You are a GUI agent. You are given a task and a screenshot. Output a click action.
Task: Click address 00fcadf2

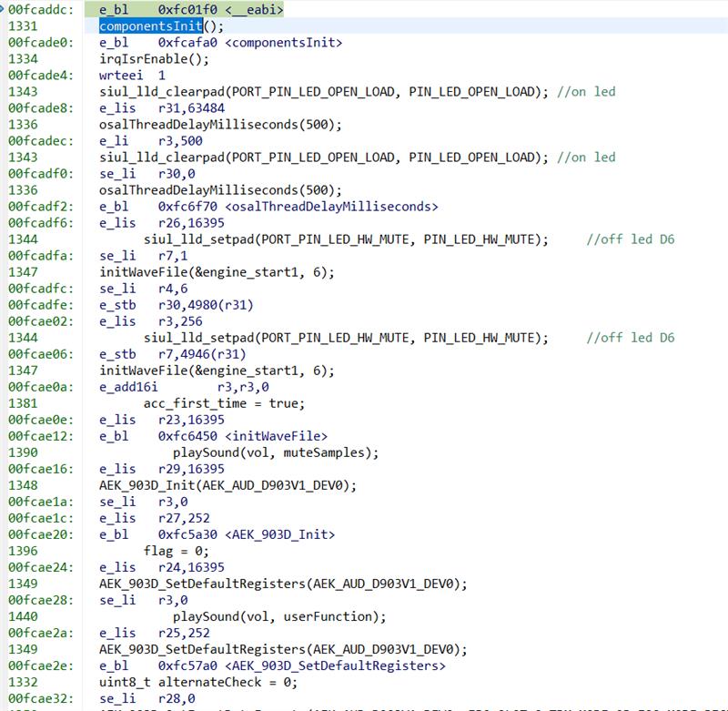(40, 207)
